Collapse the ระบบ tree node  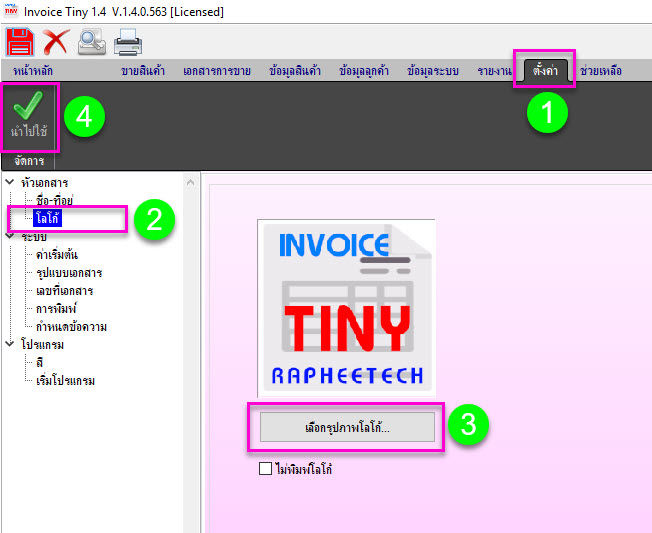click(x=10, y=236)
